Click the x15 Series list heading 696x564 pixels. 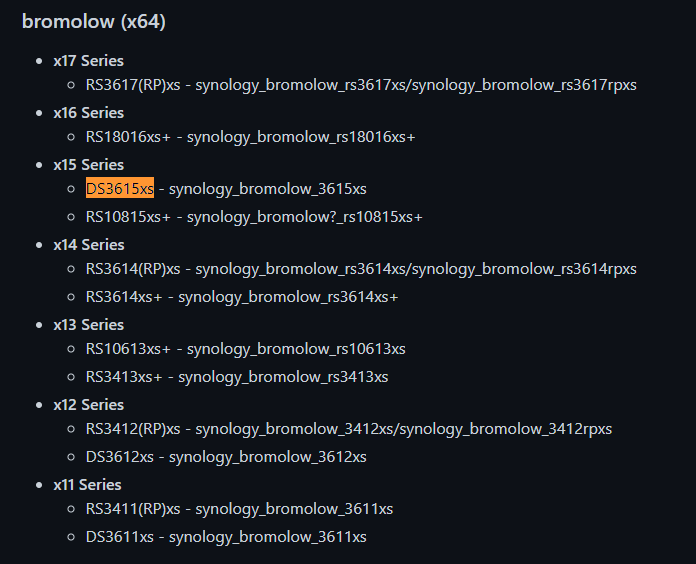click(x=88, y=164)
